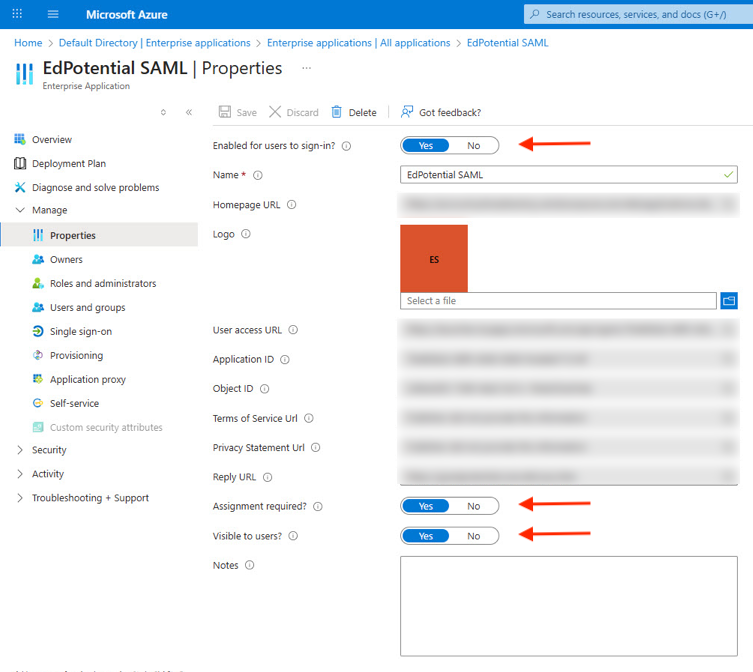Click the Select a file input
Screen dimensions: 753x672
click(558, 301)
